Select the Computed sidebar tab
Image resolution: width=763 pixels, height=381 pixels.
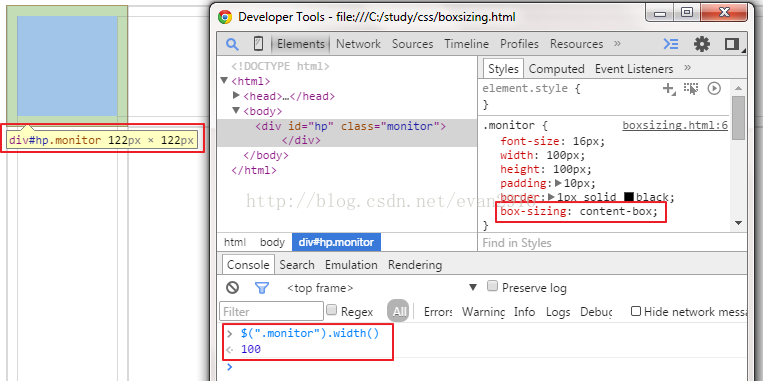click(x=557, y=69)
